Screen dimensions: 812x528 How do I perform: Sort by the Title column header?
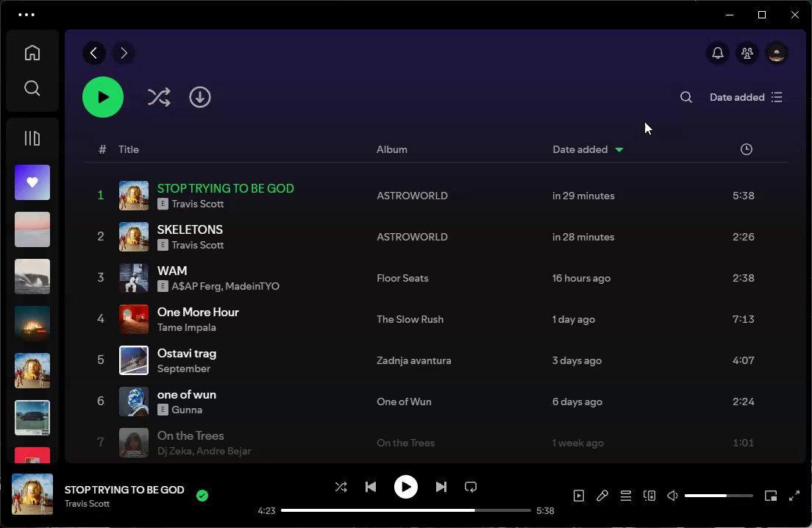[x=129, y=149]
